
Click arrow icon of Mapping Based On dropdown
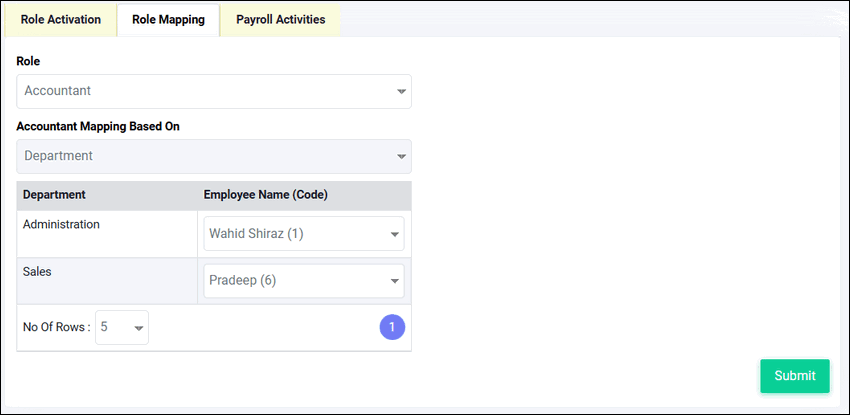[x=401, y=157]
